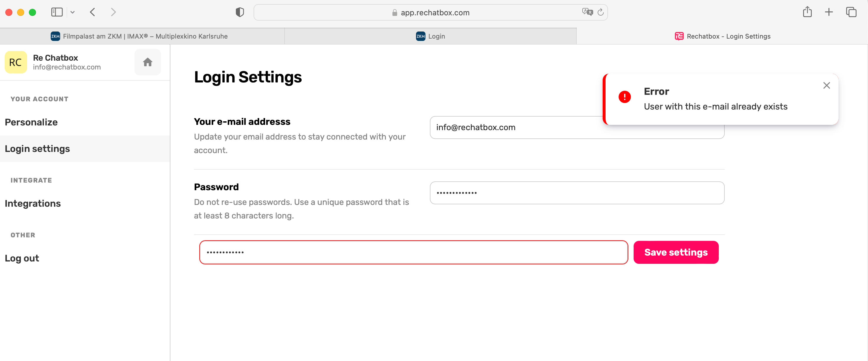Toggle the Safari sidebar icon
This screenshot has height=361, width=868.
click(57, 12)
